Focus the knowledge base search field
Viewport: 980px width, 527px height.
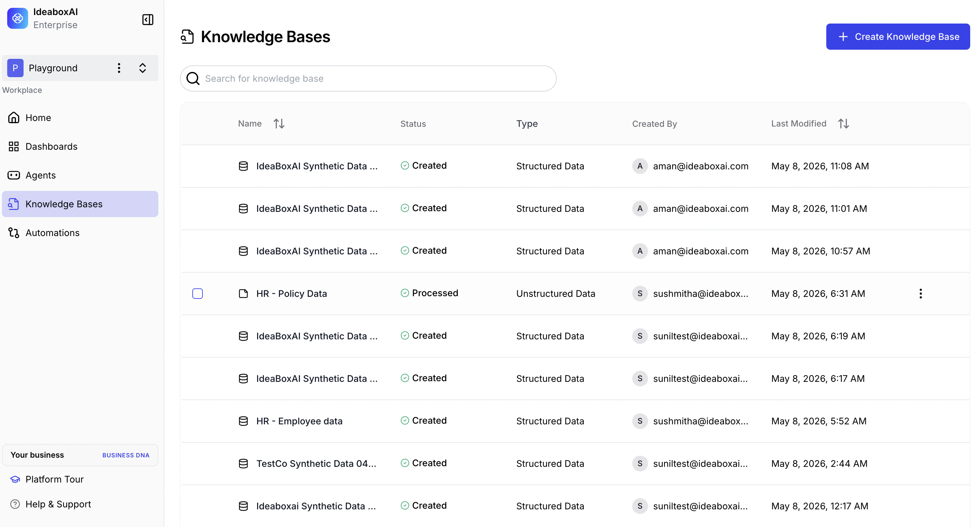pos(368,79)
